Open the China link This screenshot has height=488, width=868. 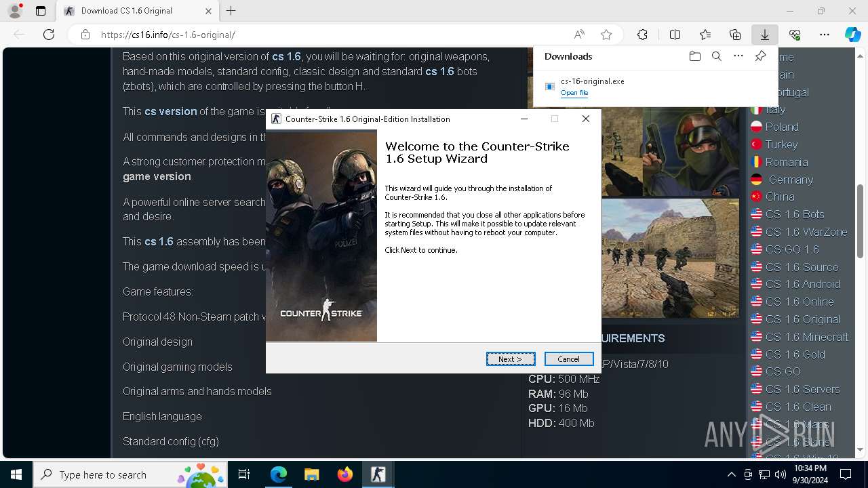780,197
